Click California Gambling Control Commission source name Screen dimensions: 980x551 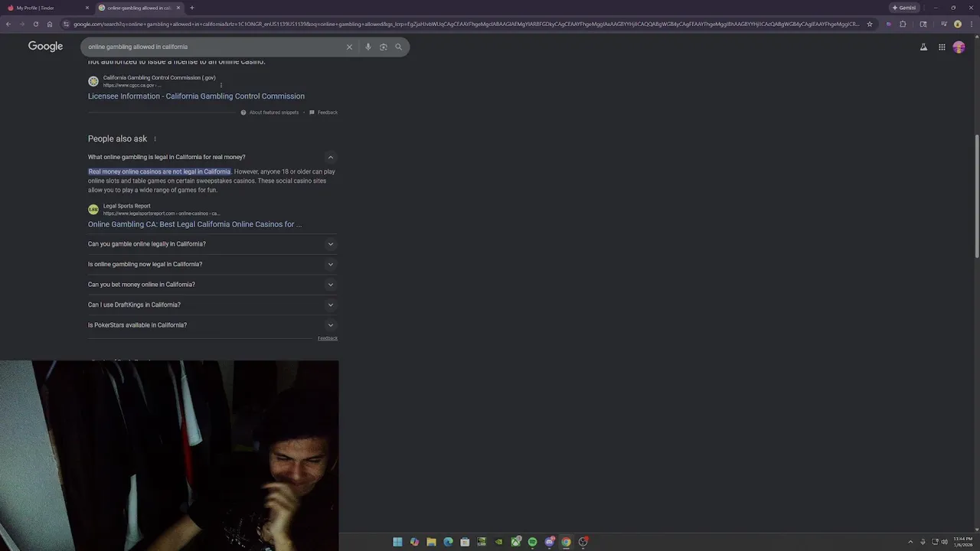pos(159,77)
